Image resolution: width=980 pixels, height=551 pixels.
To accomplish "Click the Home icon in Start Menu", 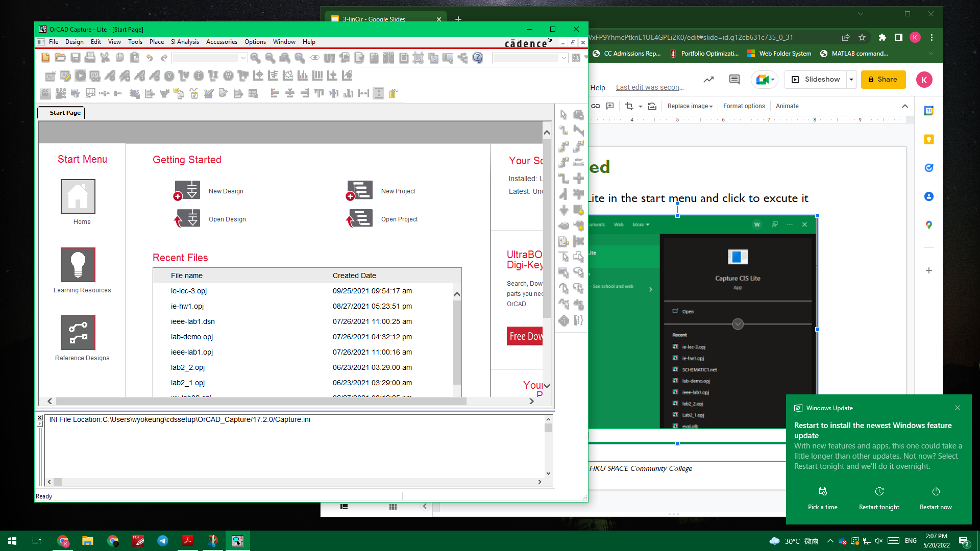I will tap(78, 196).
